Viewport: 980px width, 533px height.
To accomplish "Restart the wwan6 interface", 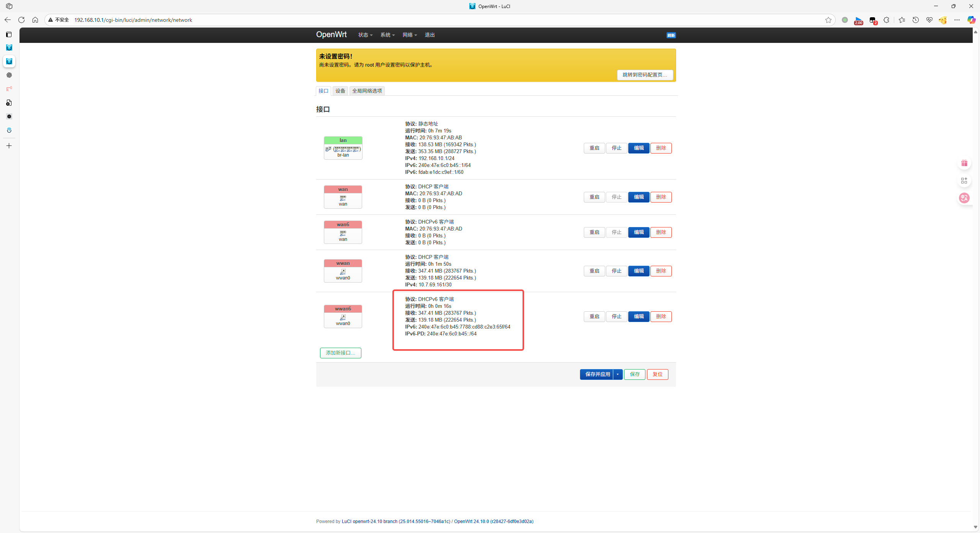I will (x=595, y=317).
